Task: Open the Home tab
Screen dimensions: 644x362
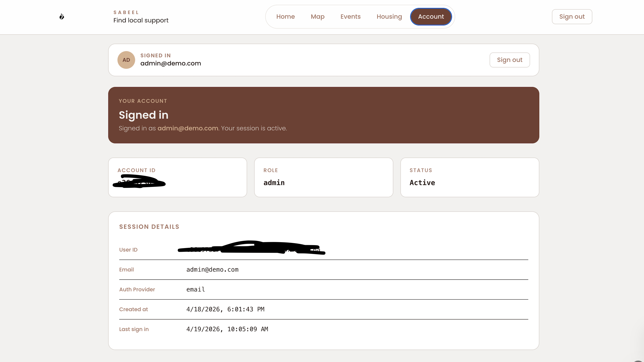Action: tap(285, 17)
